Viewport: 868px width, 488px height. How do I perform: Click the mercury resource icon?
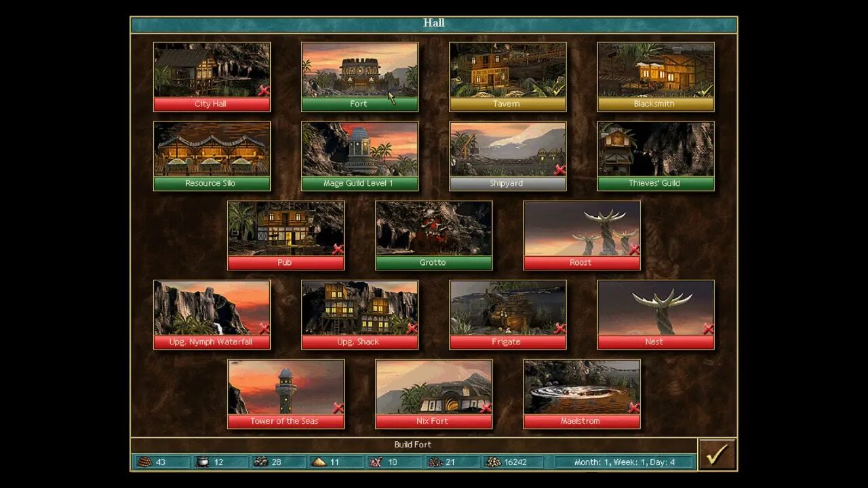(x=201, y=462)
